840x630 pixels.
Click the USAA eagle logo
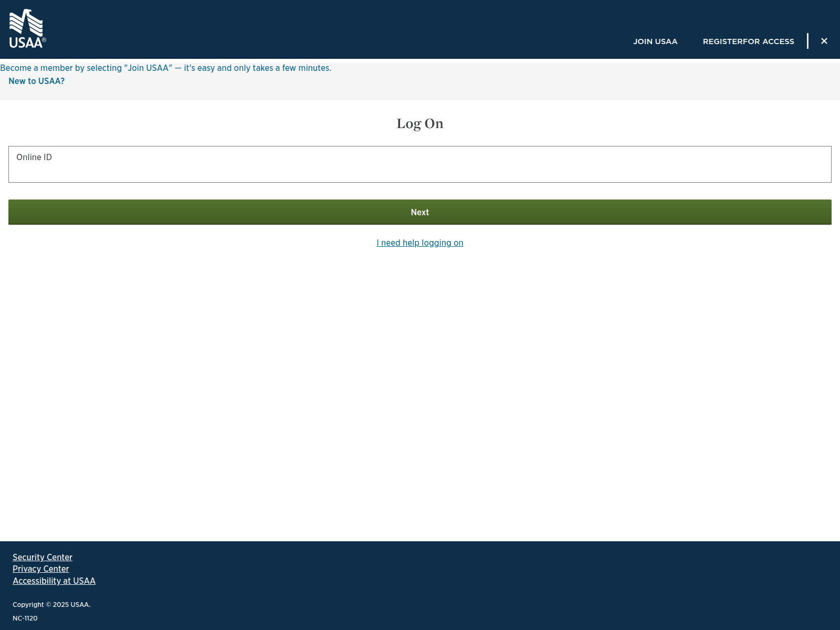point(27,29)
